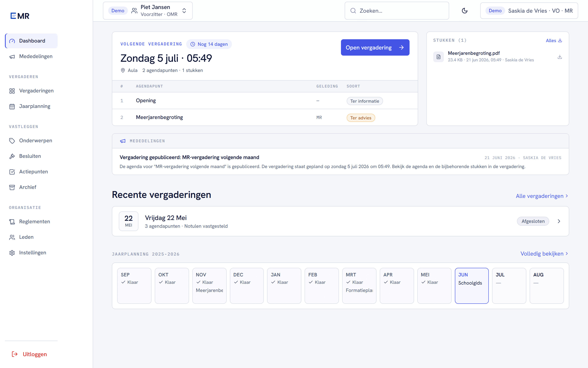Go to Mededelingen in sidebar
Viewport: 588px width, 368px height.
point(31,56)
